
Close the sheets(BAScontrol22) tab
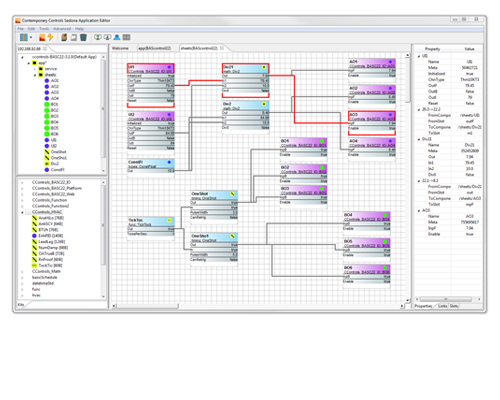[222, 48]
